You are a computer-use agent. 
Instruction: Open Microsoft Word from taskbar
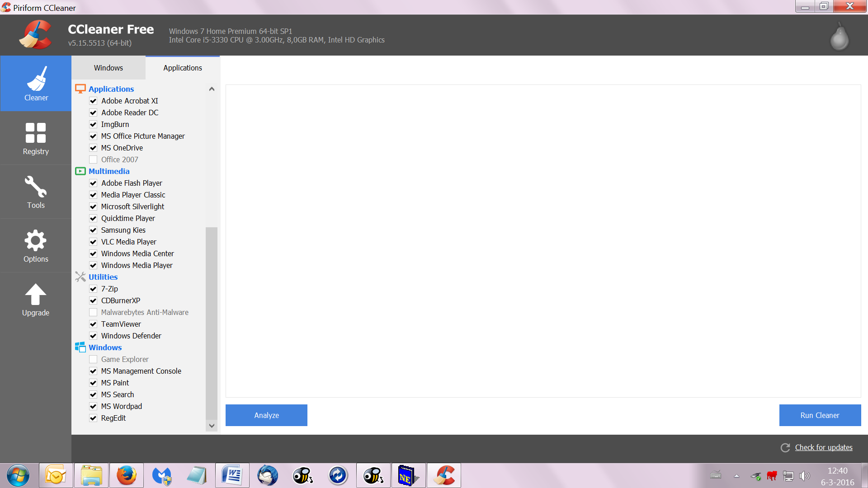[x=232, y=475]
